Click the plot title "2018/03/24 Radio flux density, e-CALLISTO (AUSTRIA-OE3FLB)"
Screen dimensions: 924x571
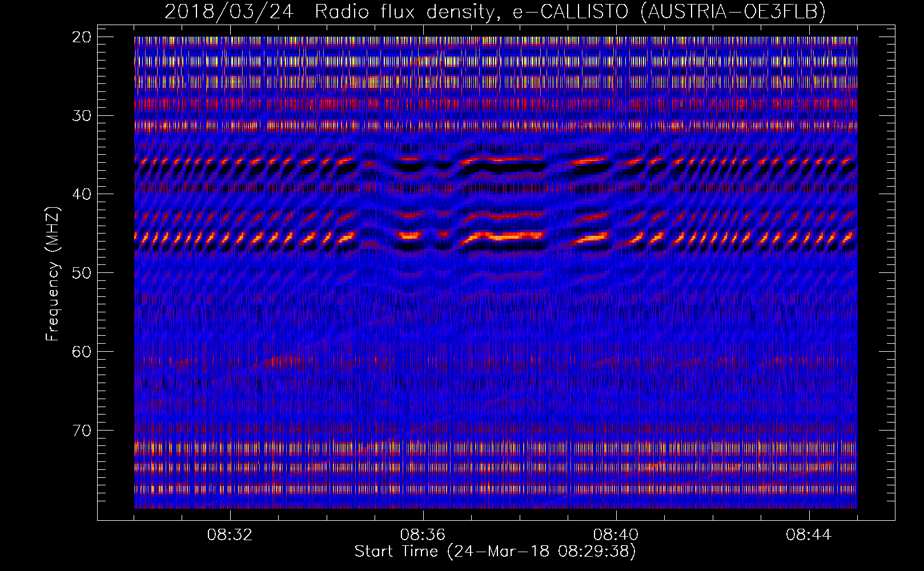[x=495, y=11]
